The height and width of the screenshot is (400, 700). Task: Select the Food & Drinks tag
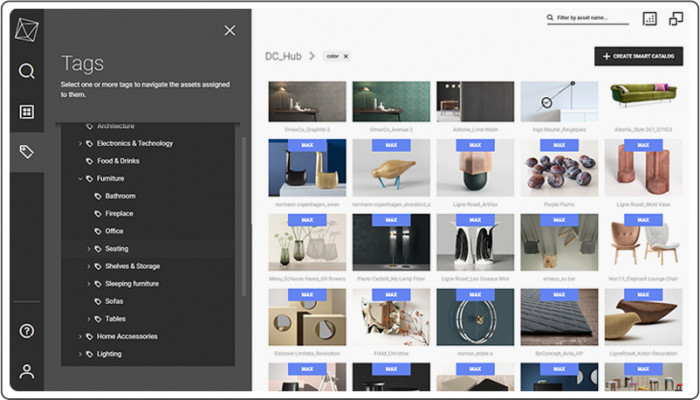pos(118,161)
